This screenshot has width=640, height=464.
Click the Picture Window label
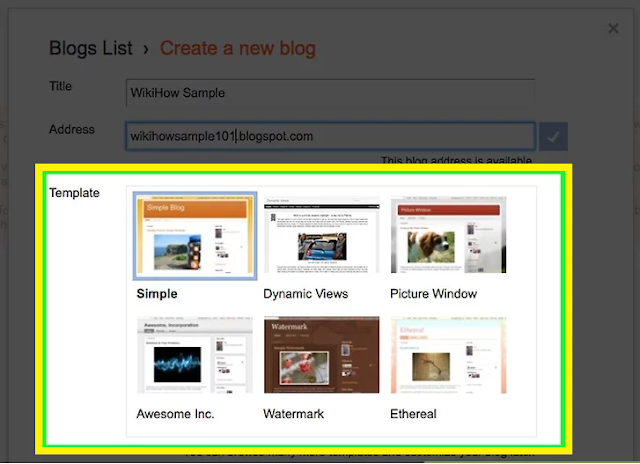433,294
